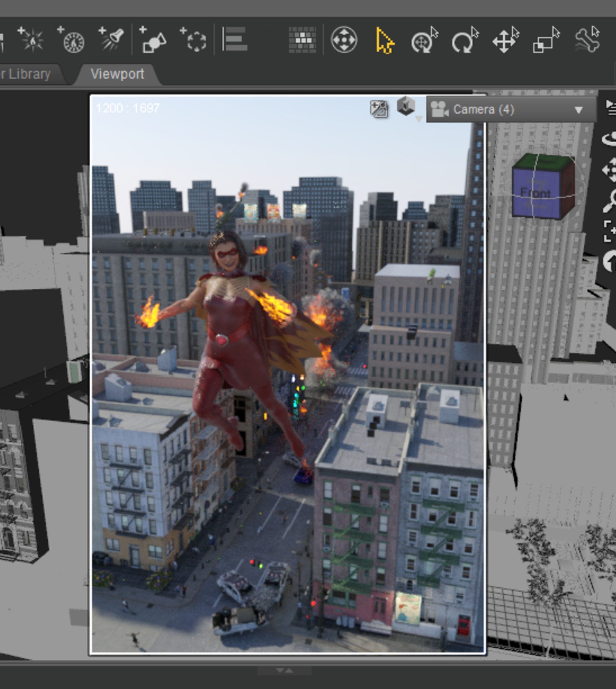Switch to the Content Library tab
Image resolution: width=616 pixels, height=689 pixels.
pyautogui.click(x=26, y=74)
